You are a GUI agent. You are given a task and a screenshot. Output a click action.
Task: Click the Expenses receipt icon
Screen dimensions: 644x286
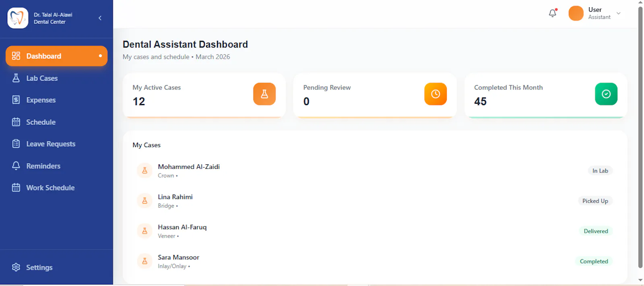pos(16,100)
